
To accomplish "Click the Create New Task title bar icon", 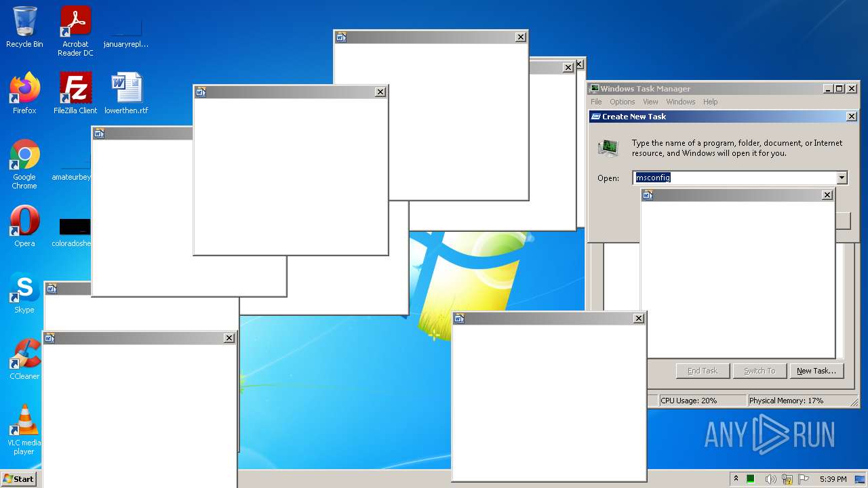I will click(596, 117).
